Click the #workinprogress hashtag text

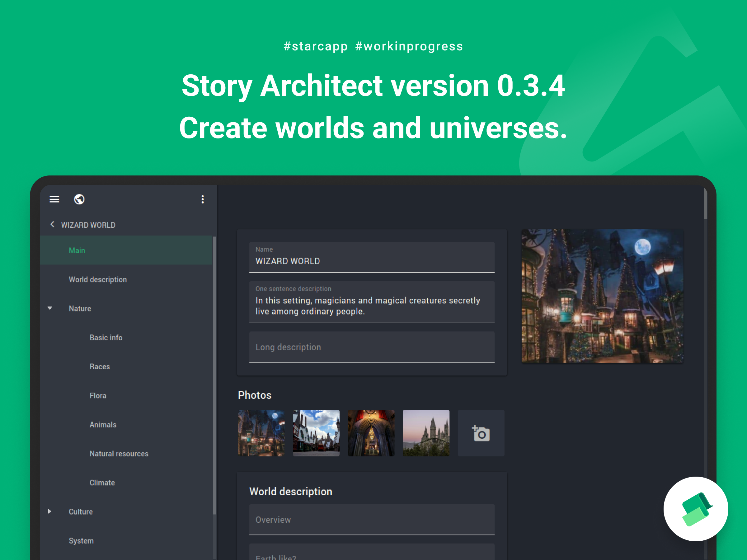(409, 46)
